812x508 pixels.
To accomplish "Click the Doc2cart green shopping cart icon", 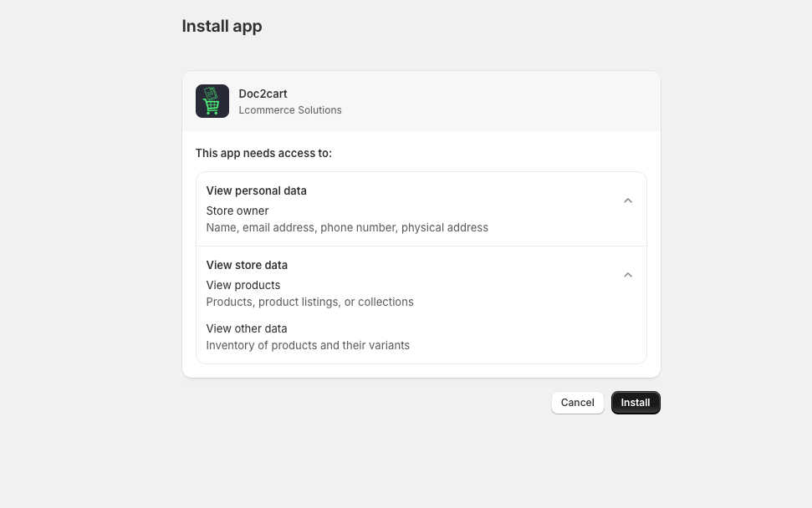I will [x=212, y=101].
